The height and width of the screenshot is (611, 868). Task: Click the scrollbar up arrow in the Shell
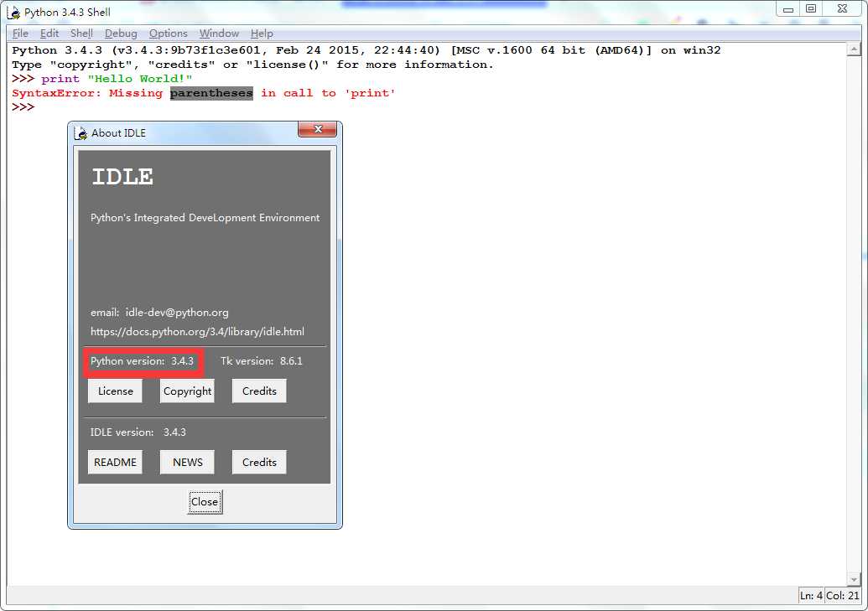854,49
